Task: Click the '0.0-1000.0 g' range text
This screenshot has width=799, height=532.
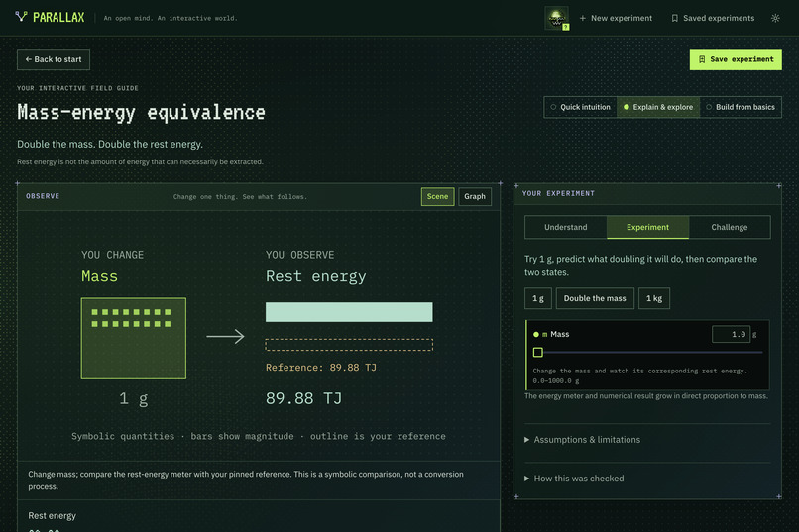Action: (x=556, y=380)
